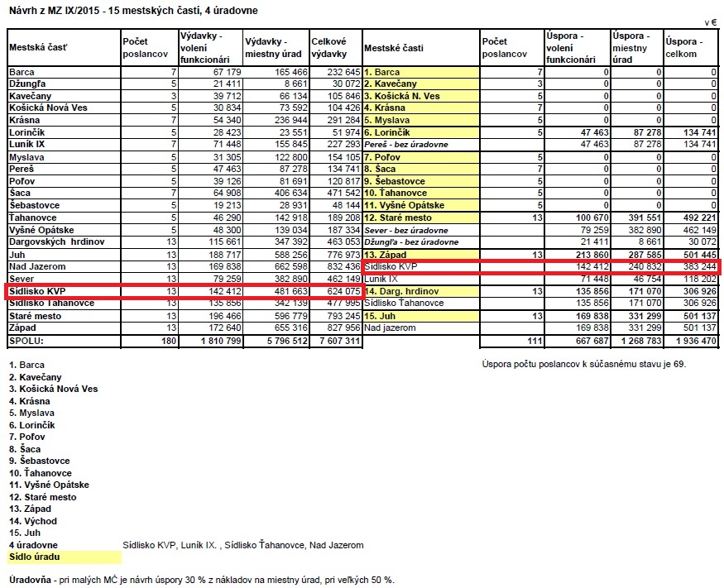Select '14. Východ' in the numbered list
Image resolution: width=724 pixels, height=588 pixels.
click(33, 521)
